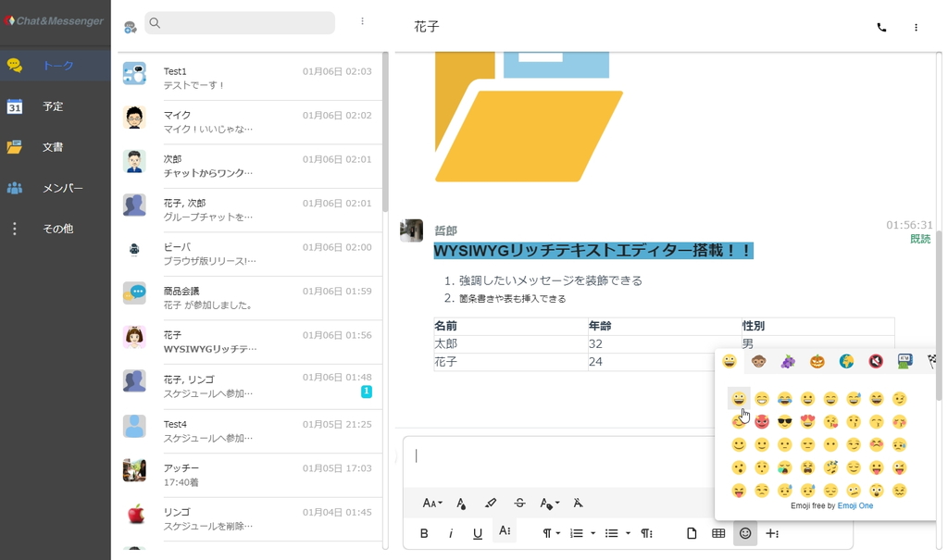Open the insert table icon
This screenshot has height=560, width=948.
click(717, 533)
